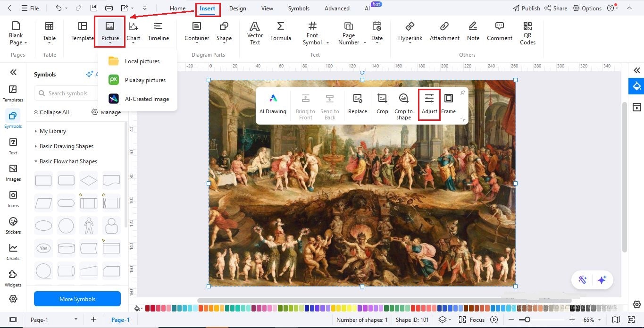Open Options in the title bar

tap(587, 8)
